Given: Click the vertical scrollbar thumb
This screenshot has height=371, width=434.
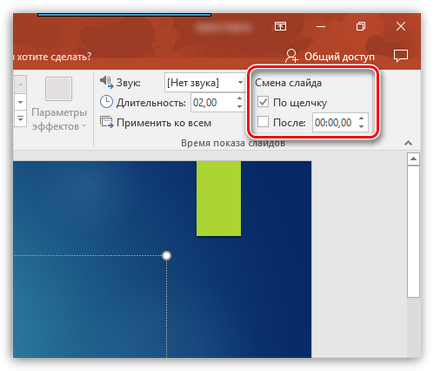Looking at the screenshot, I should tap(413, 232).
